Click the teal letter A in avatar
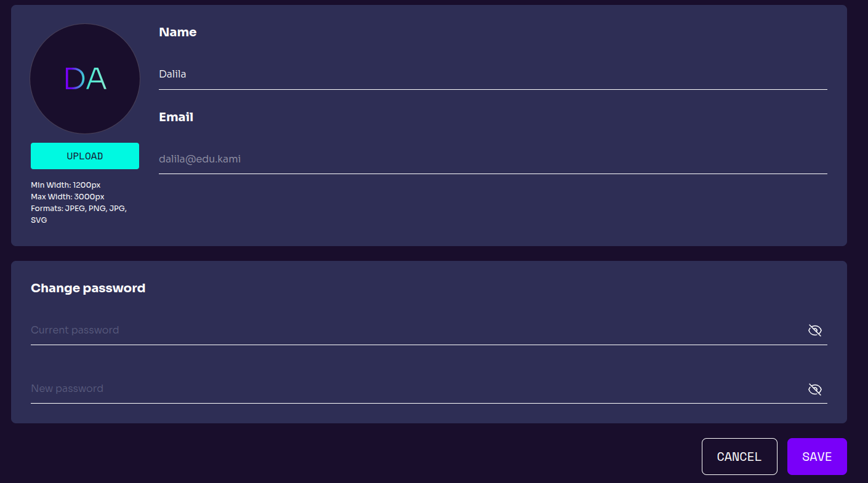The image size is (868, 483). [x=96, y=79]
